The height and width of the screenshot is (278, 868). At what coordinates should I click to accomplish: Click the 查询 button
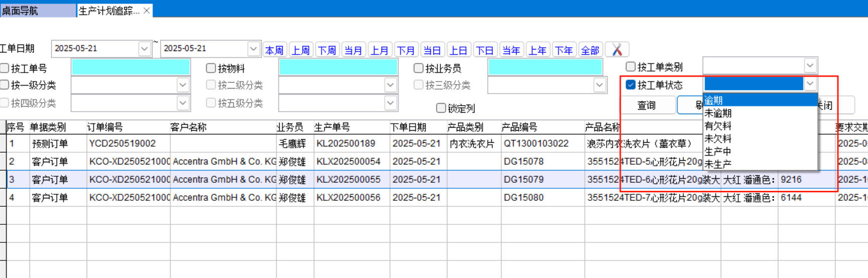point(646,105)
